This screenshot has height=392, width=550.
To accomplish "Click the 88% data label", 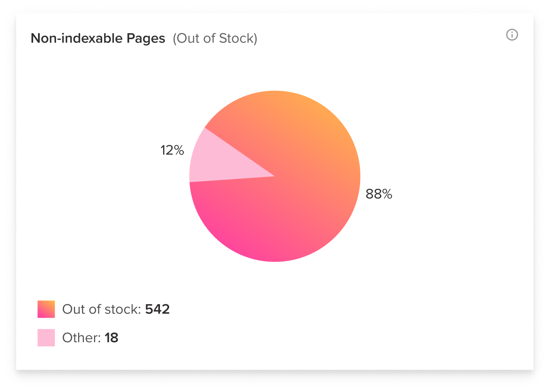I will (379, 194).
